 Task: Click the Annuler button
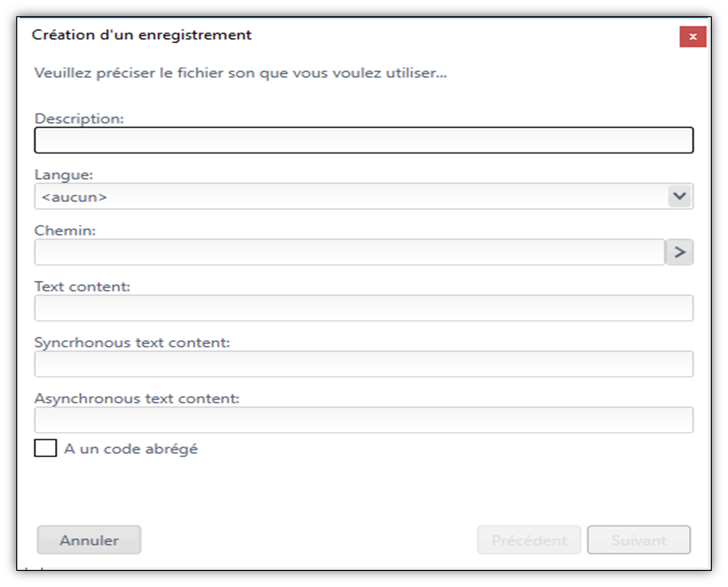[x=89, y=540]
